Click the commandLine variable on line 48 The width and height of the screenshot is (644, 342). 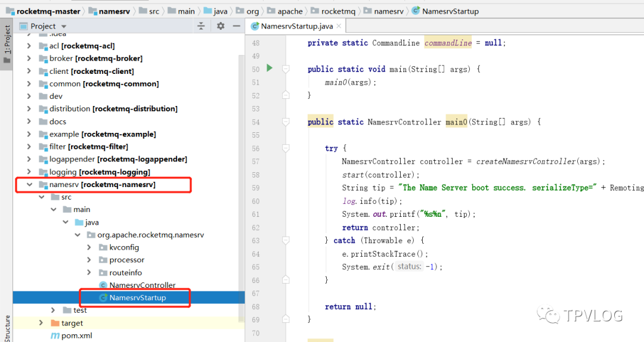point(448,43)
